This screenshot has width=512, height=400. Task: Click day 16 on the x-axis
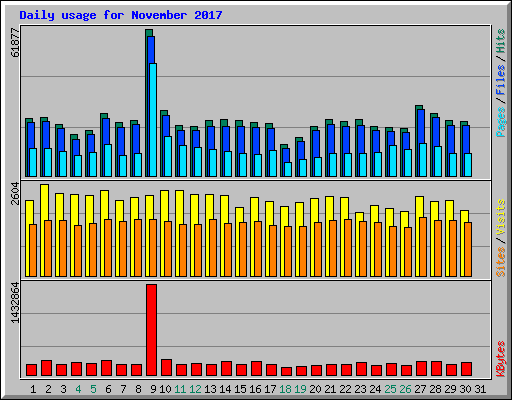pyautogui.click(x=255, y=389)
